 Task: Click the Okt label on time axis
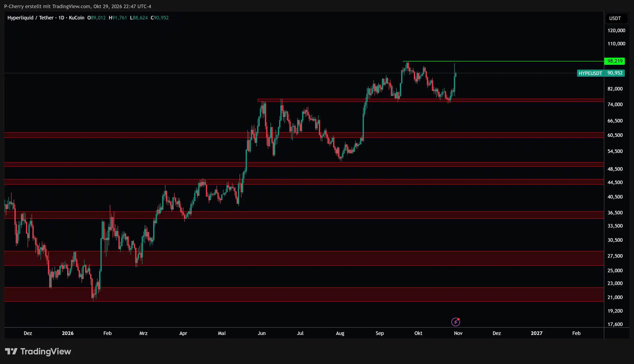pyautogui.click(x=418, y=333)
